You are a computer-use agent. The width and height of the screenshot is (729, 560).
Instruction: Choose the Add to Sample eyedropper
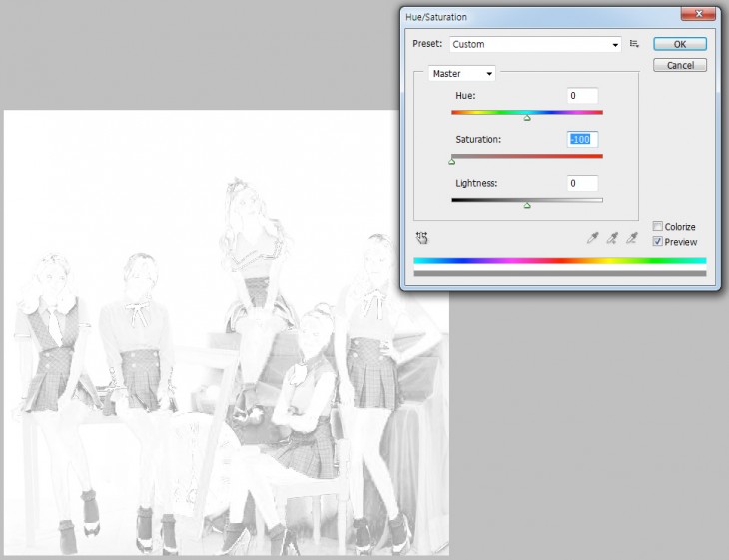[611, 238]
